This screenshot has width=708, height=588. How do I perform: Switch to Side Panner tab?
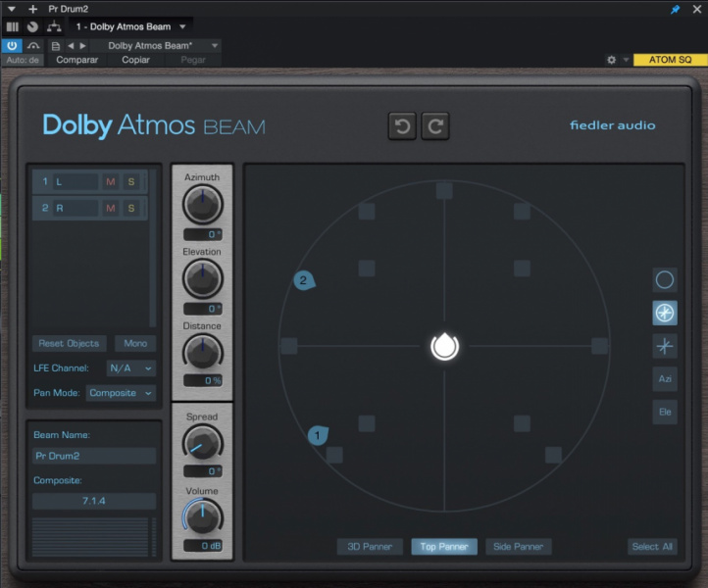tap(519, 547)
